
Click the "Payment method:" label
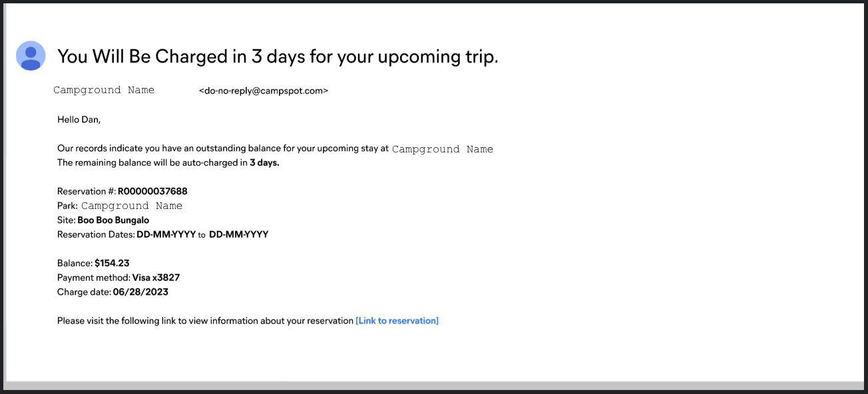pyautogui.click(x=93, y=278)
